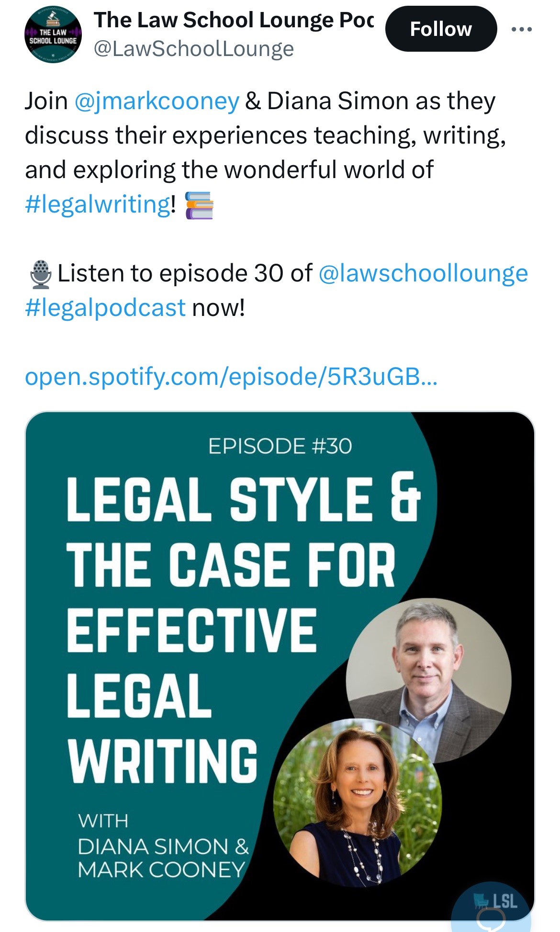Screen dimensions: 560x932
Task: Select the #legalwriting hashtag
Action: (98, 204)
